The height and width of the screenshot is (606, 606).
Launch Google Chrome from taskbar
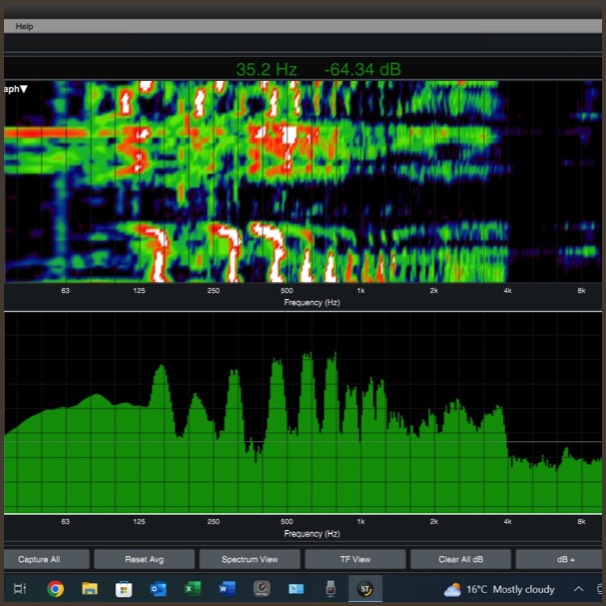coord(55,589)
